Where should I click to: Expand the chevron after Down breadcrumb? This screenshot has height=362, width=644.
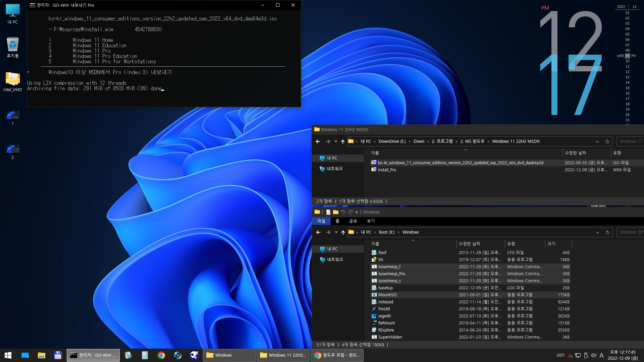point(428,141)
